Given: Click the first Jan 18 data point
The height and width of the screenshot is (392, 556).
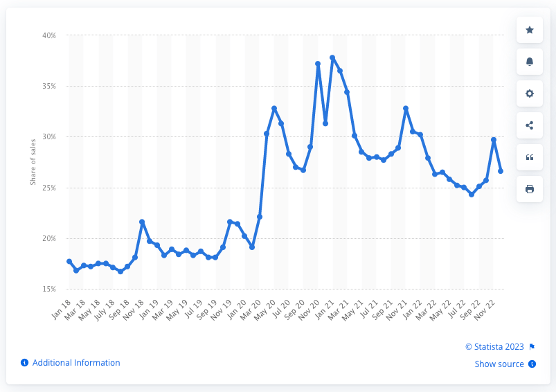Looking at the screenshot, I should (69, 261).
